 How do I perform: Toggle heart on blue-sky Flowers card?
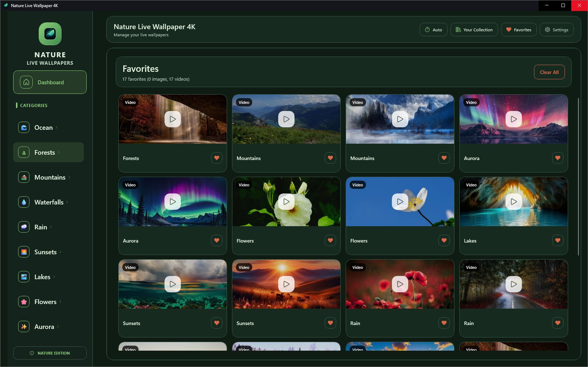tap(444, 240)
